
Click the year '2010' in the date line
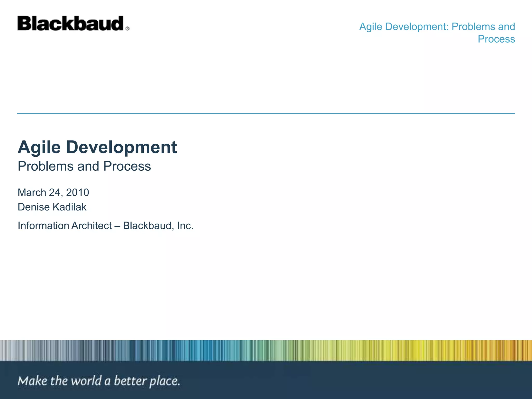tap(77, 192)
